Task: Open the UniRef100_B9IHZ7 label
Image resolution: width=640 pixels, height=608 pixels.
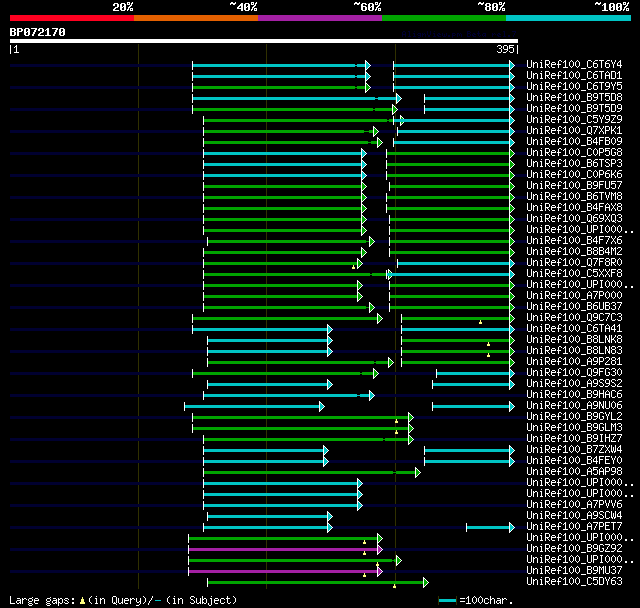Action: 574,439
